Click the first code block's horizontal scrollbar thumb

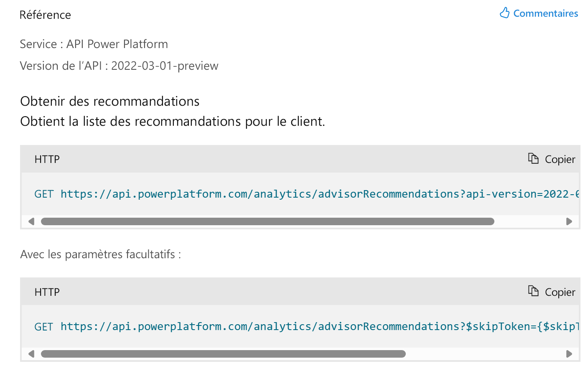click(267, 221)
